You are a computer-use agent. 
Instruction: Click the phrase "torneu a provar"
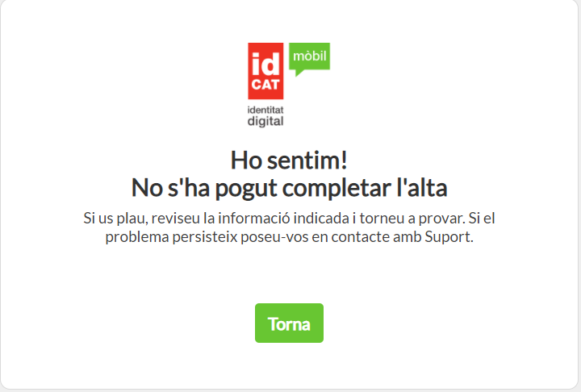[412, 219]
